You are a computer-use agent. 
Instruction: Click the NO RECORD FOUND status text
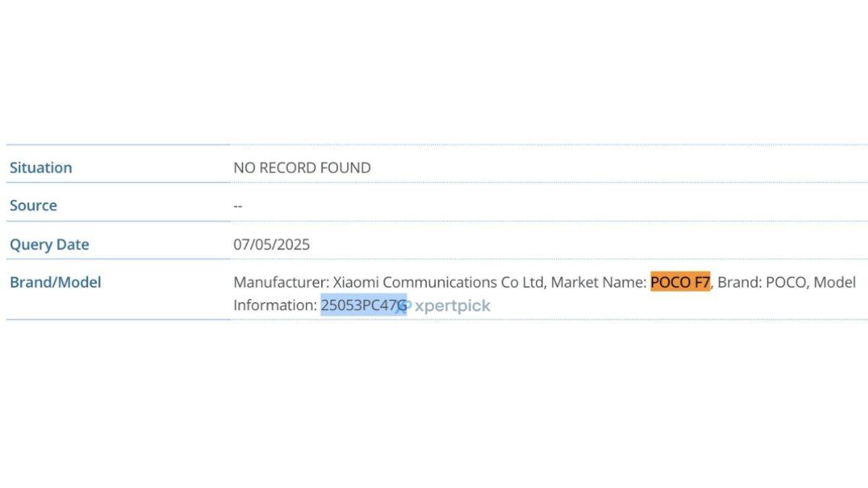[302, 168]
